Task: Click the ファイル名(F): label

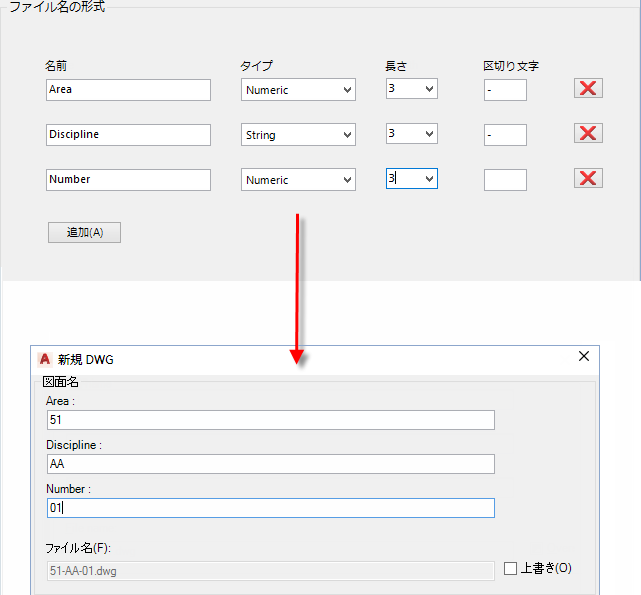Action: [x=78, y=548]
